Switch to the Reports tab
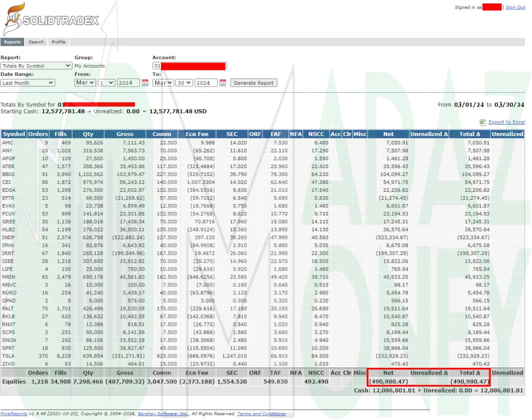Image resolution: width=532 pixels, height=420 pixels. click(x=12, y=42)
